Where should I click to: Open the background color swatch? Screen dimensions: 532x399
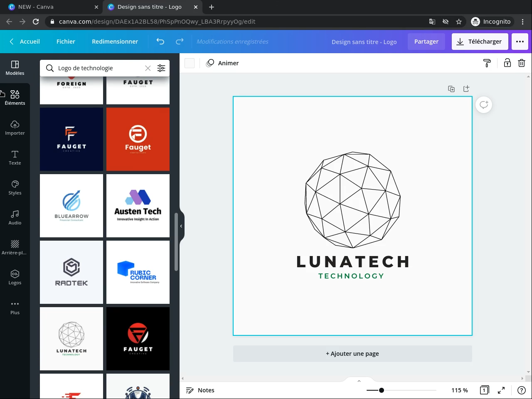(x=190, y=63)
